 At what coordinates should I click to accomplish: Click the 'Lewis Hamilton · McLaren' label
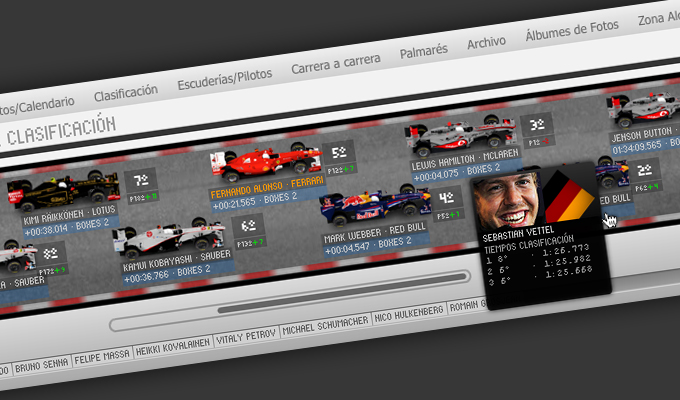(465, 160)
